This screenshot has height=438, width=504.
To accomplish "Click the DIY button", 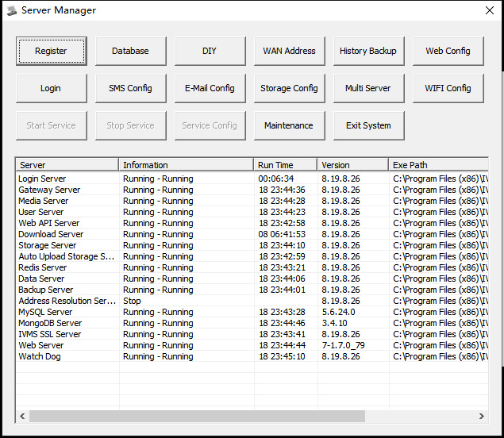I will 210,51.
